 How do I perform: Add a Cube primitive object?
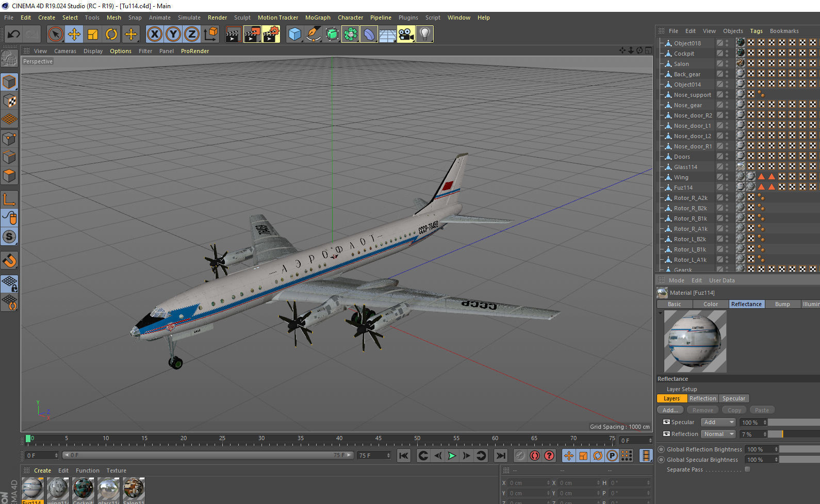coord(294,35)
